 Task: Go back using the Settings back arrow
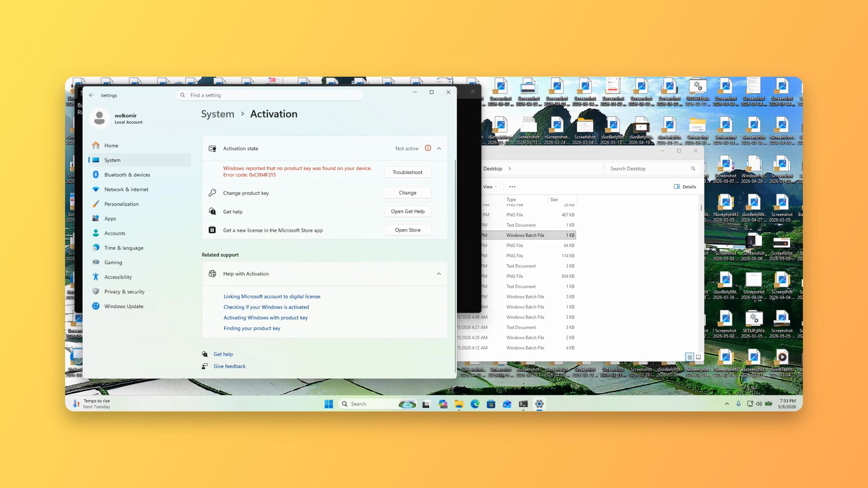tap(91, 95)
